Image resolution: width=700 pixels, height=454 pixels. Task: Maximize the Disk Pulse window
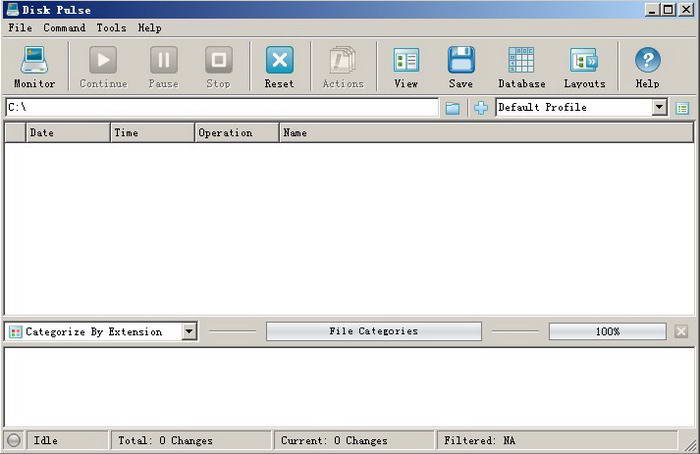pyautogui.click(x=668, y=9)
